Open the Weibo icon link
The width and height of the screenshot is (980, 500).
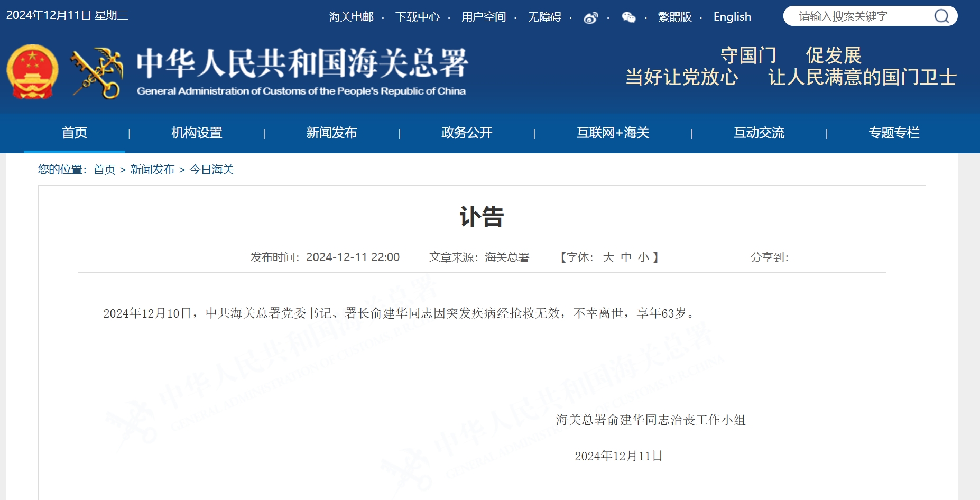(590, 17)
